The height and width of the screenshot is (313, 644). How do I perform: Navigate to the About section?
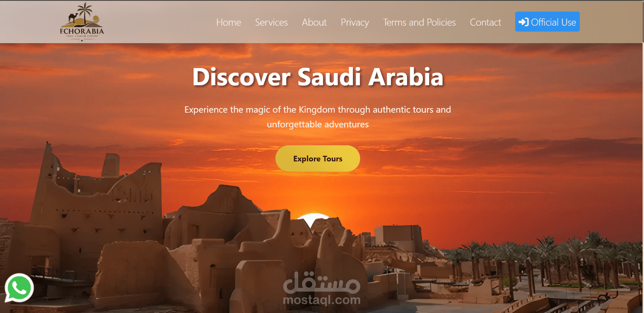pyautogui.click(x=314, y=22)
